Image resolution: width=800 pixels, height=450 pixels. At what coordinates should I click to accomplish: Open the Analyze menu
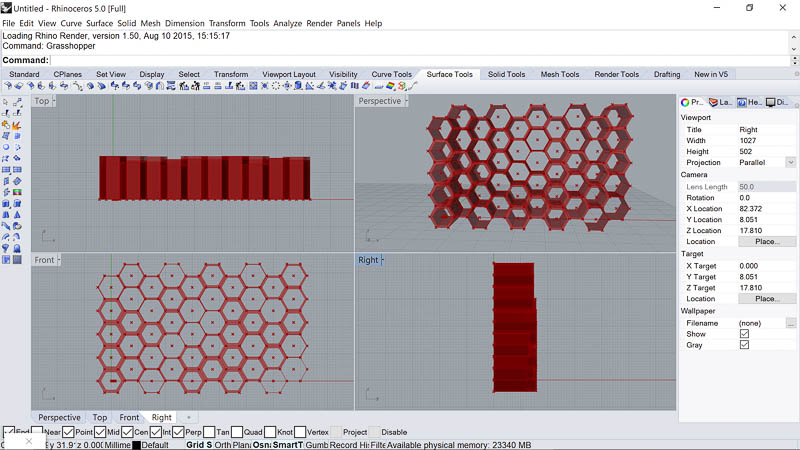pos(288,23)
